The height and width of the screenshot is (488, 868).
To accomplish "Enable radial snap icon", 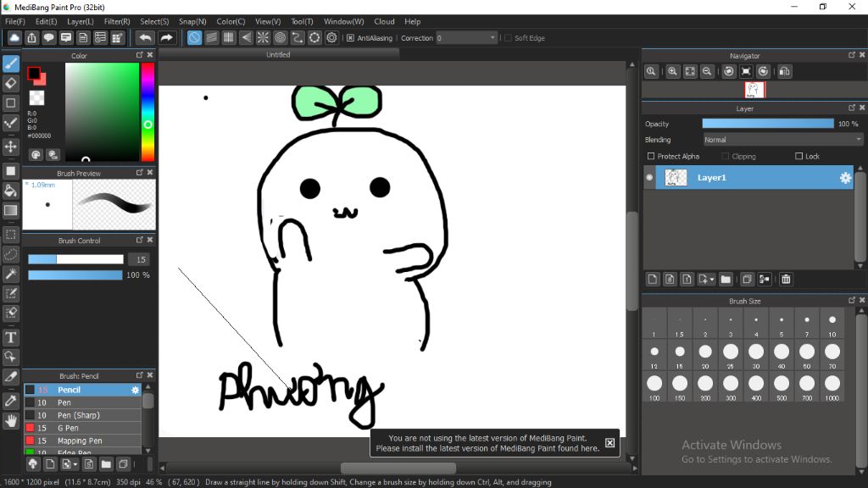I will pos(263,37).
